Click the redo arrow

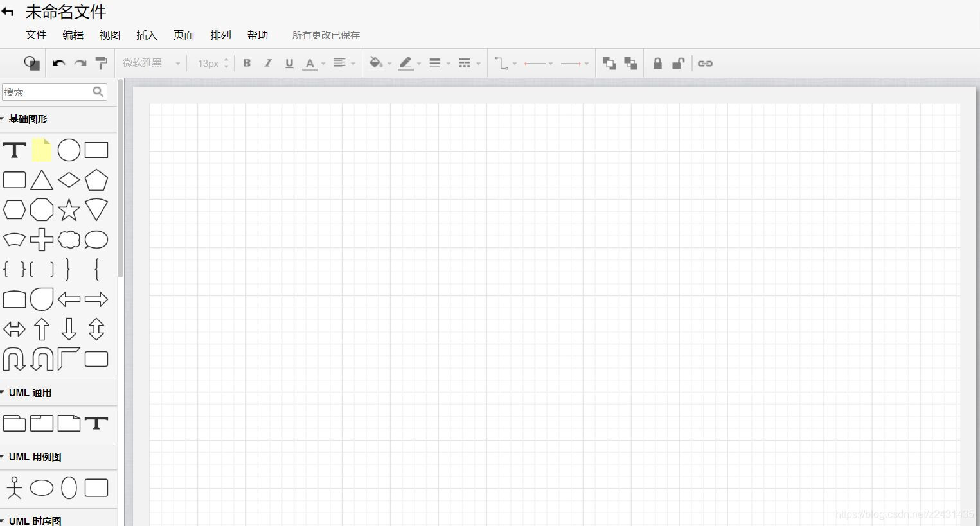[80, 63]
